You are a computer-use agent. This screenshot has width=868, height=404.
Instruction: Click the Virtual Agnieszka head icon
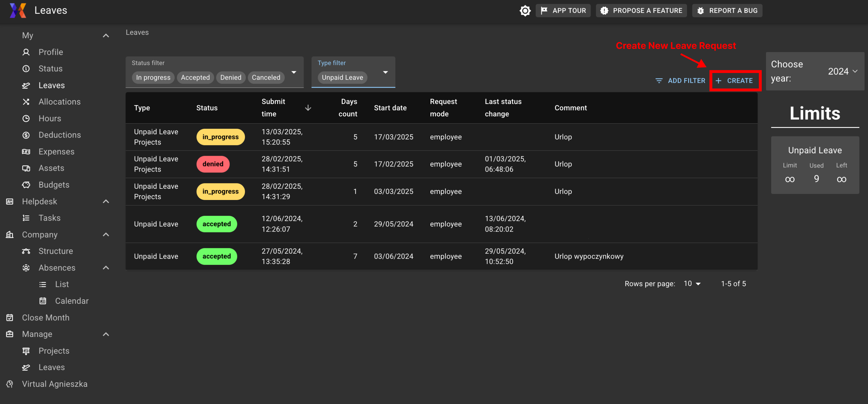tap(10, 384)
